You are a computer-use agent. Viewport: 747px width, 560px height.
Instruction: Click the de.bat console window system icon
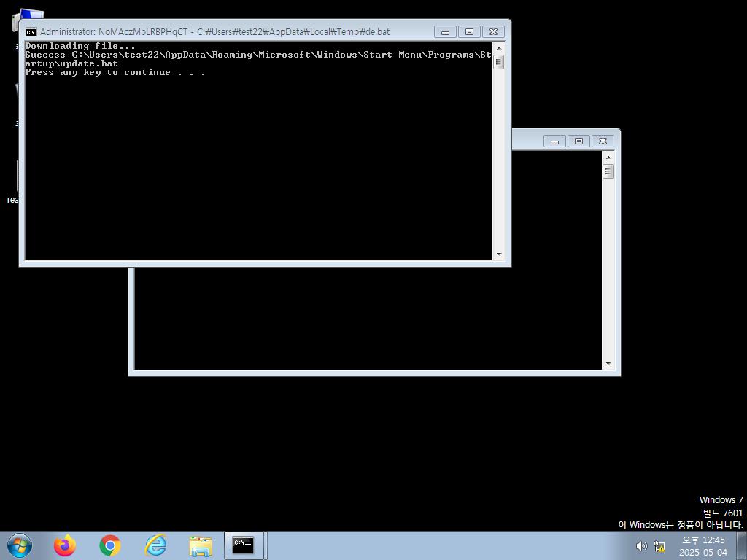click(31, 32)
